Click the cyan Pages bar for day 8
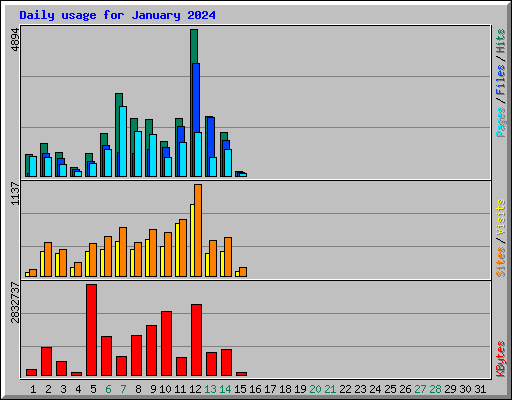This screenshot has width=512, height=400. point(138,154)
